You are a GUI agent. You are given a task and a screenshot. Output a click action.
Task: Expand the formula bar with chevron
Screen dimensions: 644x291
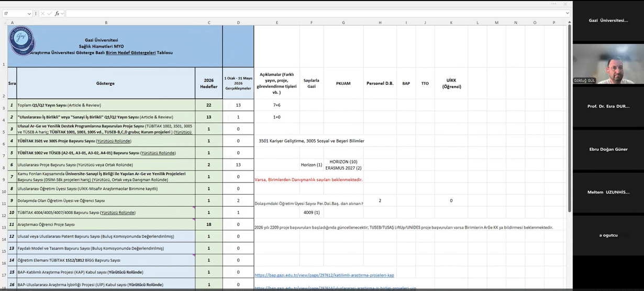coord(567,14)
